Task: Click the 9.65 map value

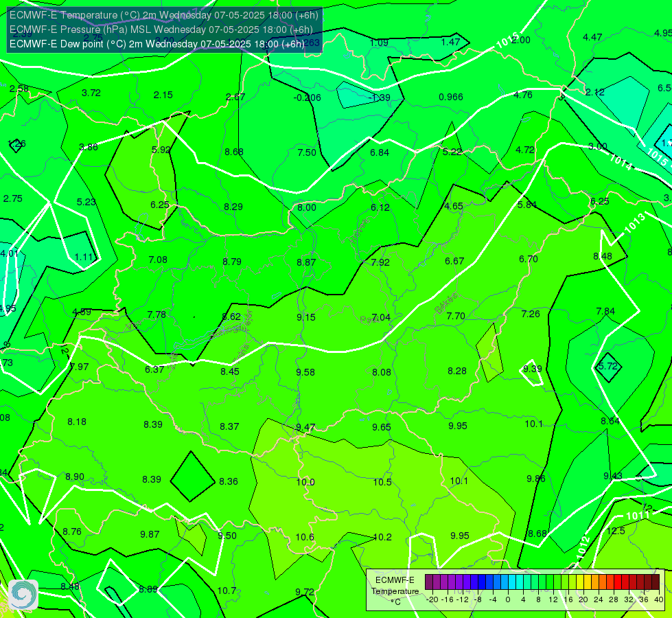Action: click(x=382, y=426)
